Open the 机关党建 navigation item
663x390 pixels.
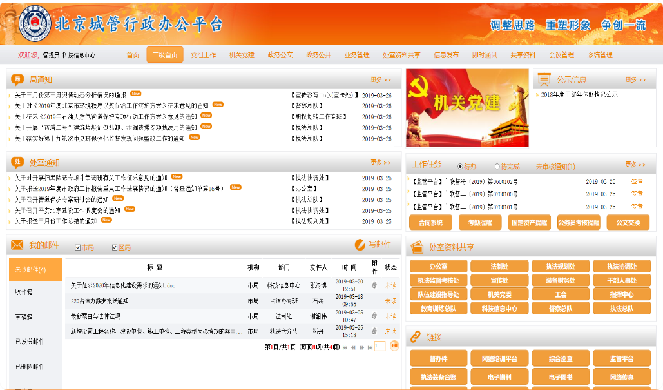tap(242, 55)
